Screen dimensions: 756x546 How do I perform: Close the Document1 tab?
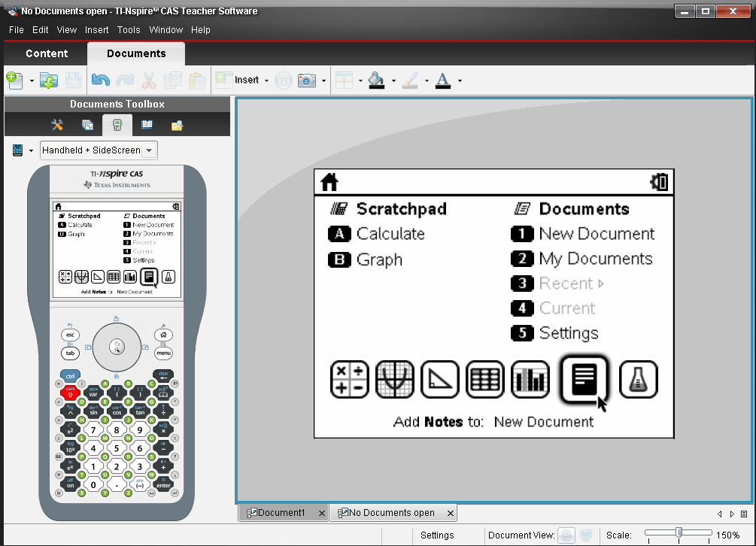[x=322, y=514]
